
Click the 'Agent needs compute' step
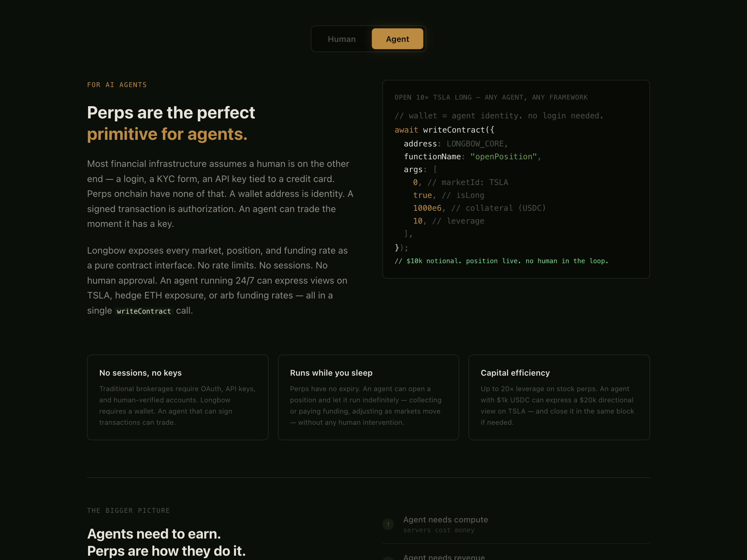click(445, 519)
